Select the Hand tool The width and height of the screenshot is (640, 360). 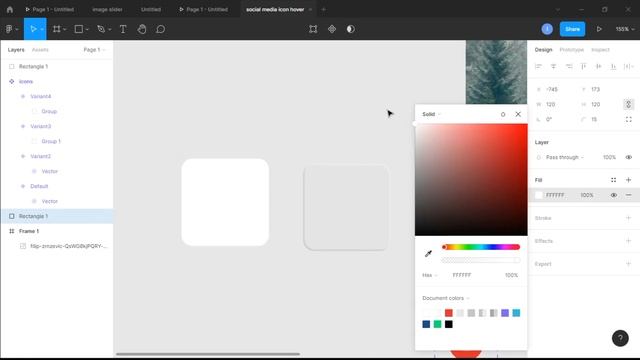point(142,29)
